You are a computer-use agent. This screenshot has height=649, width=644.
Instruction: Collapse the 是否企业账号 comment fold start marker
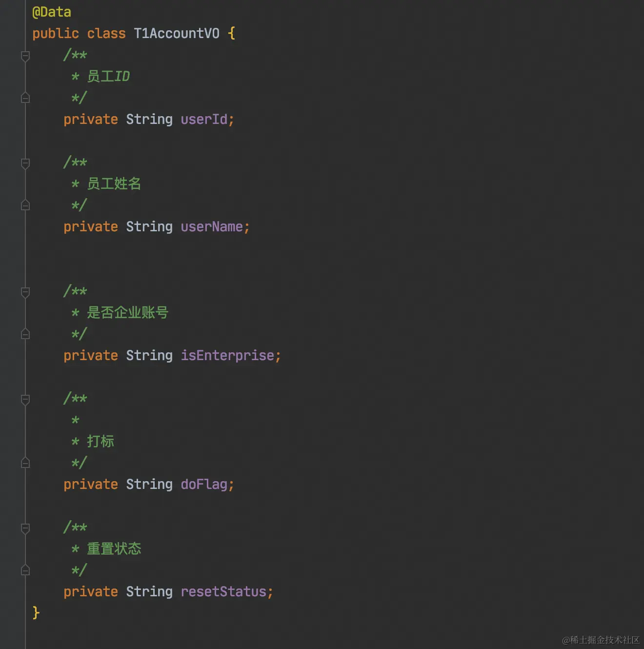pos(25,292)
